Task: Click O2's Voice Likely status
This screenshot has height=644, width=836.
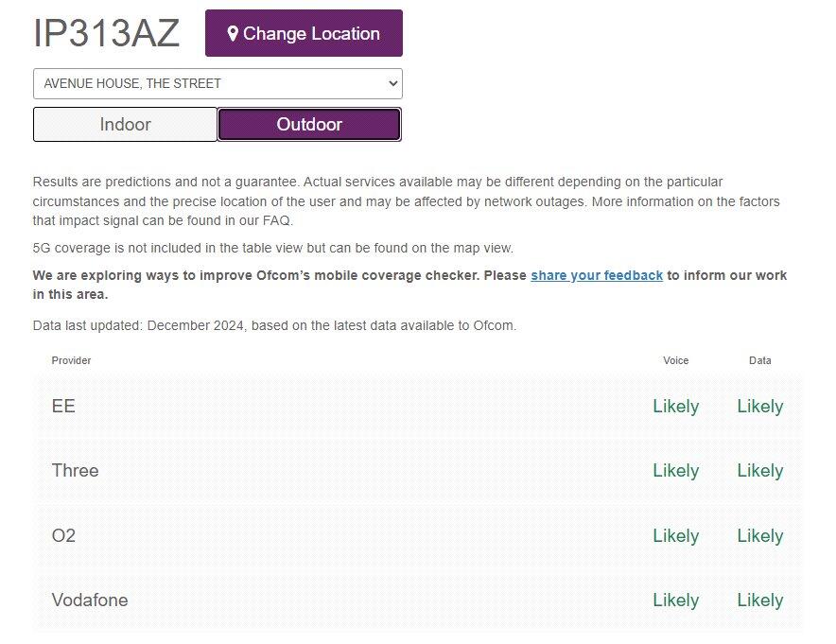Action: click(x=676, y=536)
